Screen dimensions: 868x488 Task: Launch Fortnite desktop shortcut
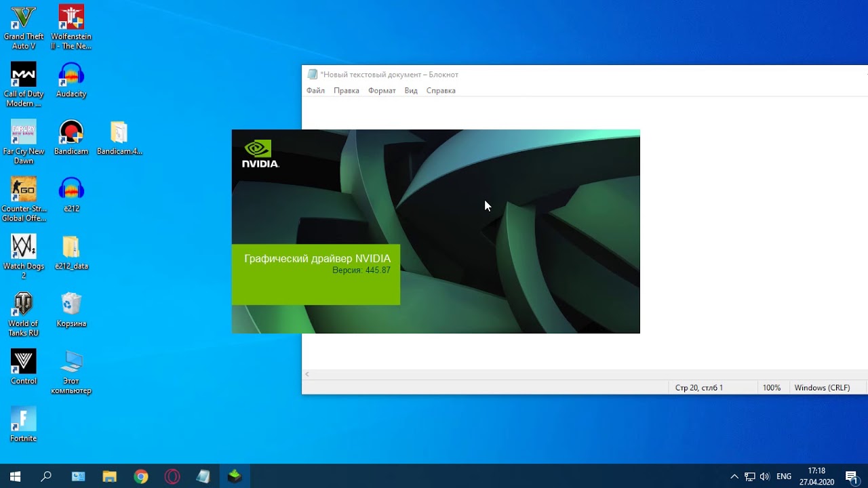[x=24, y=424]
